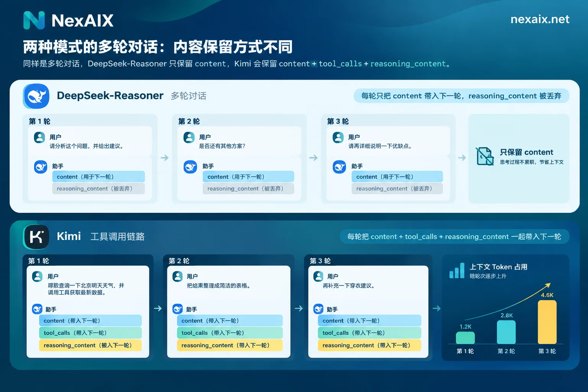Select the user avatar beside "请再详细说明一下优缺点"
The width and height of the screenshot is (588, 392).
[338, 137]
